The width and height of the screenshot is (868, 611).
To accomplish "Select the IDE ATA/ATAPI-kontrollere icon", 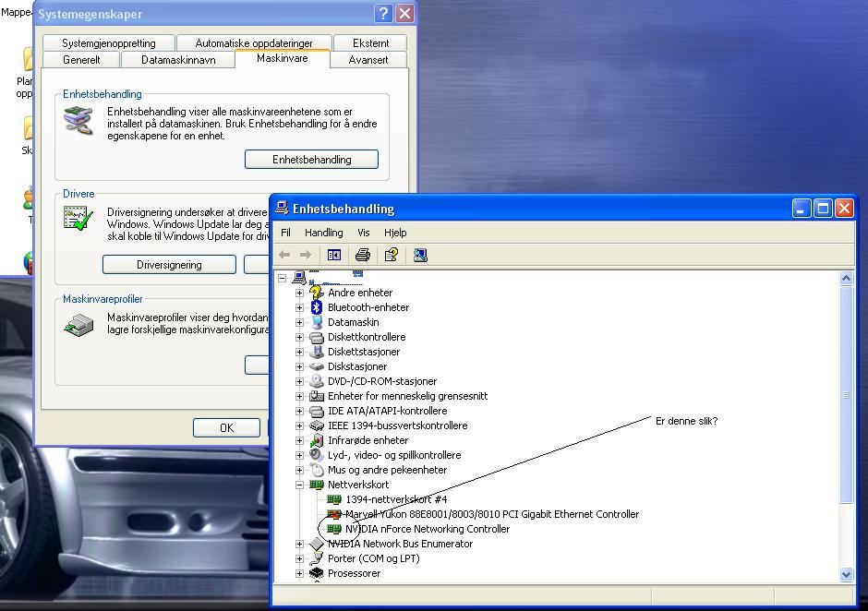I will pyautogui.click(x=316, y=411).
